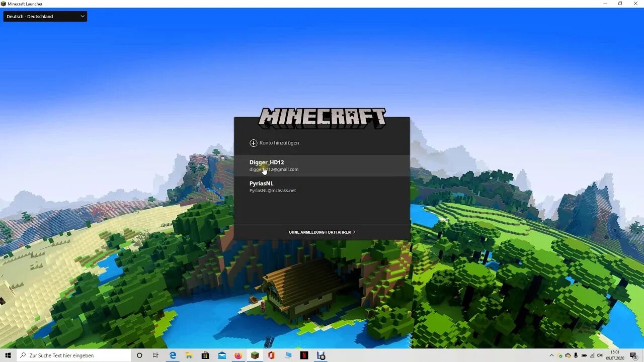Click the battery status tray icon
The image size is (644, 362).
click(584, 355)
